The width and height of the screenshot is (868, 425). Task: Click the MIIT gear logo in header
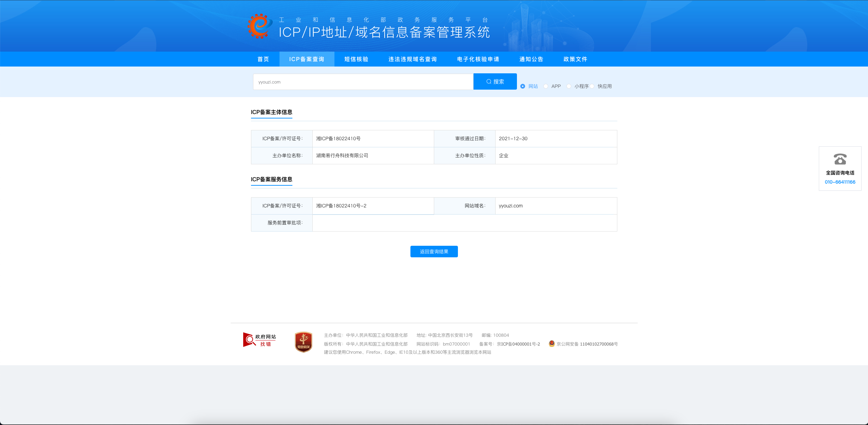click(259, 26)
